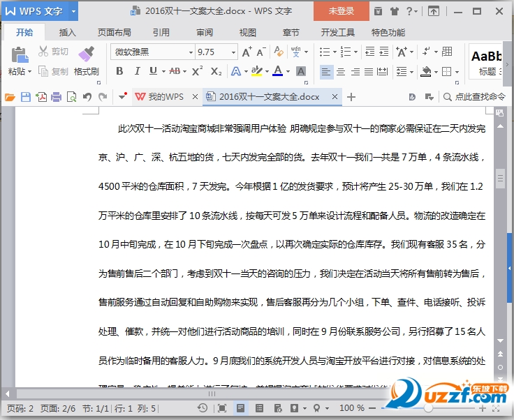Viewport: 514px width, 420px height.
Task: Undo the last action
Action: [x=87, y=97]
